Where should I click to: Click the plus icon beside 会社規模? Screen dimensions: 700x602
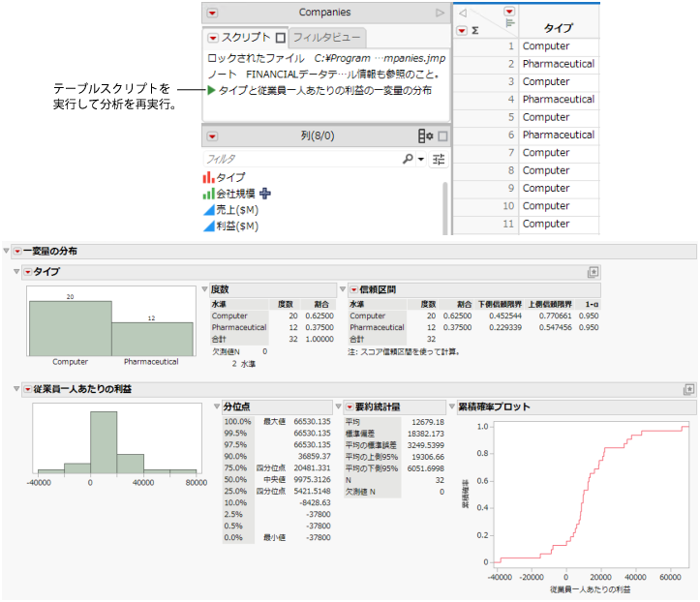point(265,194)
